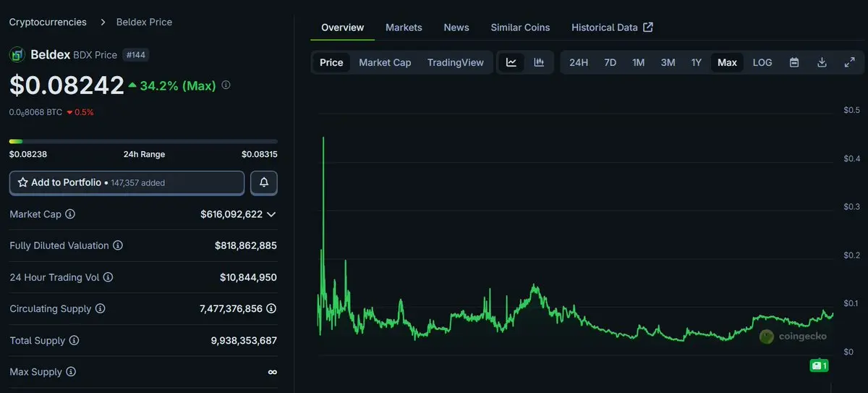Open the Similar Coins tab
The width and height of the screenshot is (868, 393).
(520, 28)
